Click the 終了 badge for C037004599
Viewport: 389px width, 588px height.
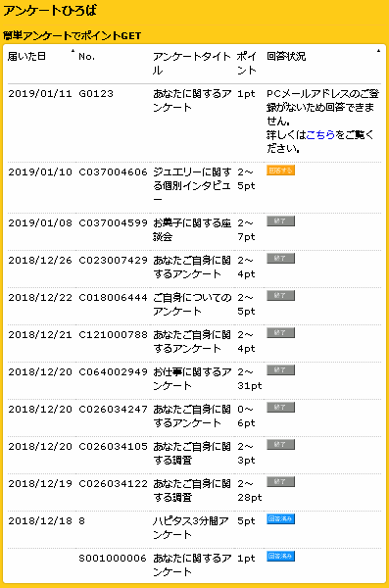click(280, 221)
